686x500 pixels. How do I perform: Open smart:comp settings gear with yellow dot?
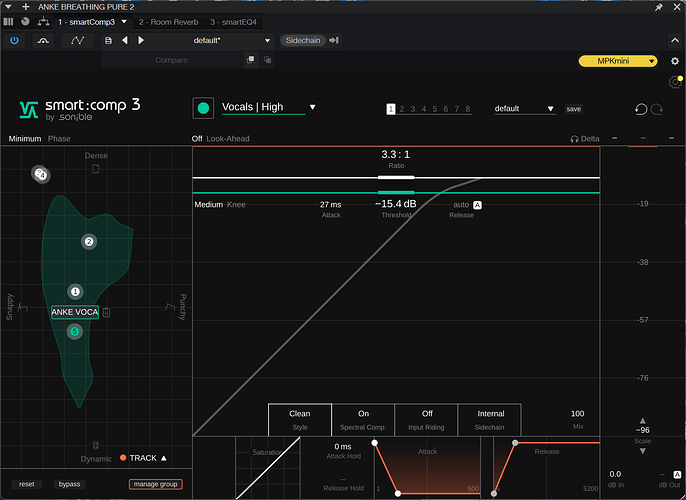point(675,82)
